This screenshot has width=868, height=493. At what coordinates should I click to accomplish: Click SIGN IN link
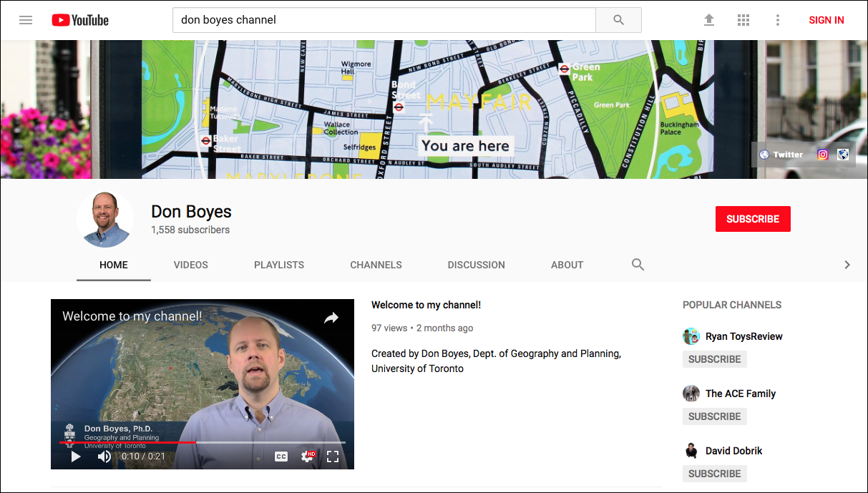826,20
